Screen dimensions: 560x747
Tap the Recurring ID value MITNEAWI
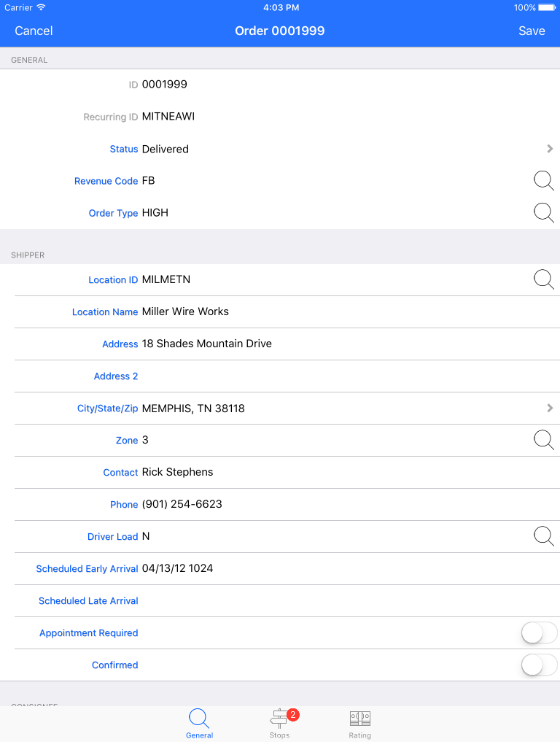tap(168, 117)
